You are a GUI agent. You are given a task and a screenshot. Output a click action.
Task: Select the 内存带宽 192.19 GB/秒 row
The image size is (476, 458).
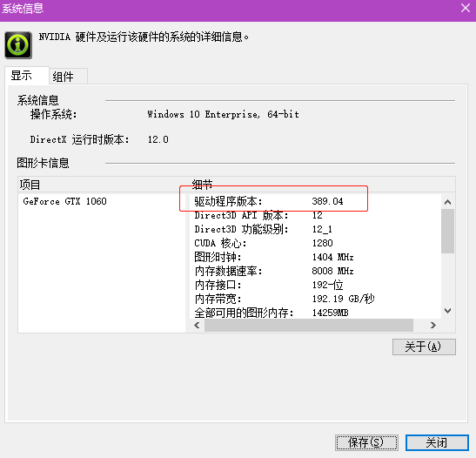(x=315, y=299)
